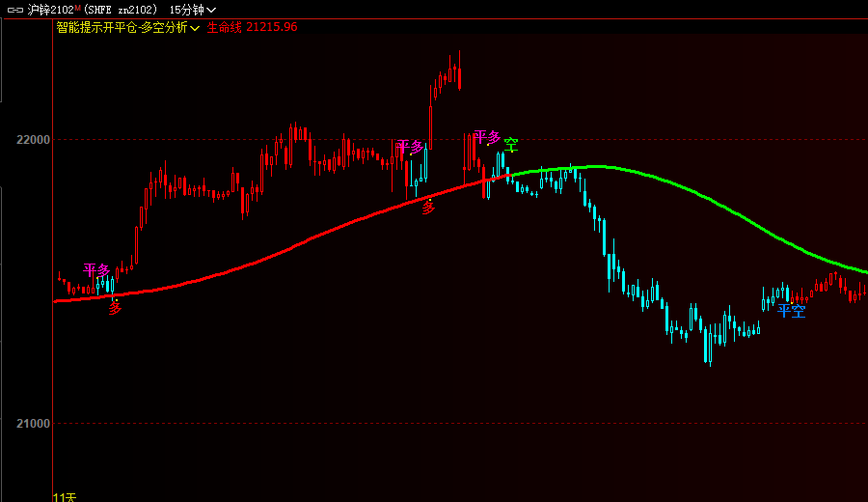Click the red M mark after 沪锌2102
Screen dimensions: 868x502
[x=77, y=8]
